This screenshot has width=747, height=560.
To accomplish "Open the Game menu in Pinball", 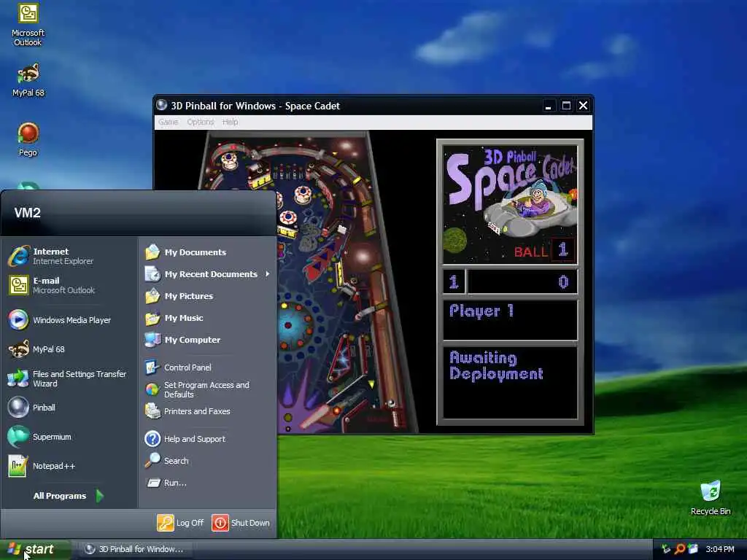I will click(x=169, y=122).
